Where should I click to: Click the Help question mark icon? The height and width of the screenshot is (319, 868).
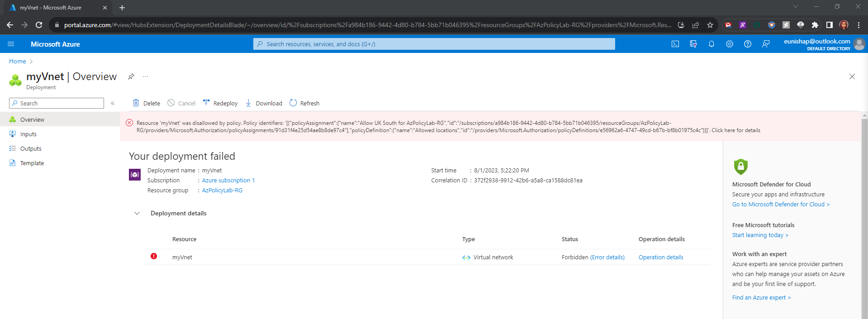747,44
